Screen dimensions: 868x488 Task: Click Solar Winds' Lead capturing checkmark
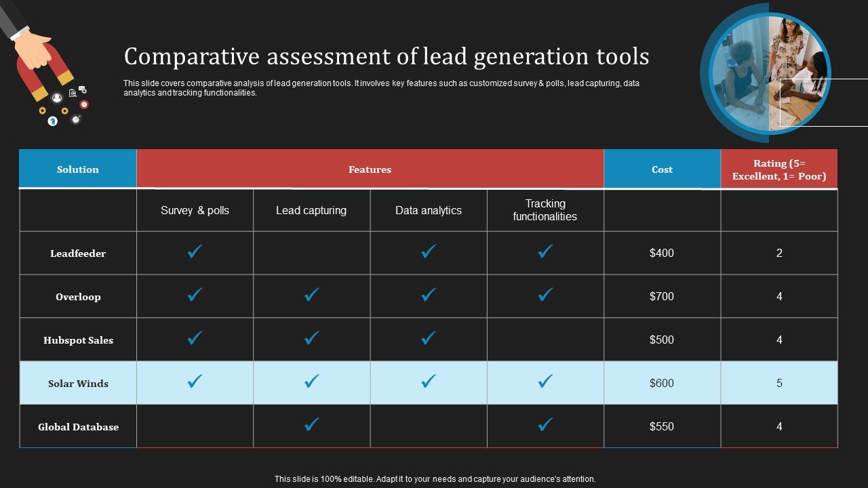tap(311, 382)
